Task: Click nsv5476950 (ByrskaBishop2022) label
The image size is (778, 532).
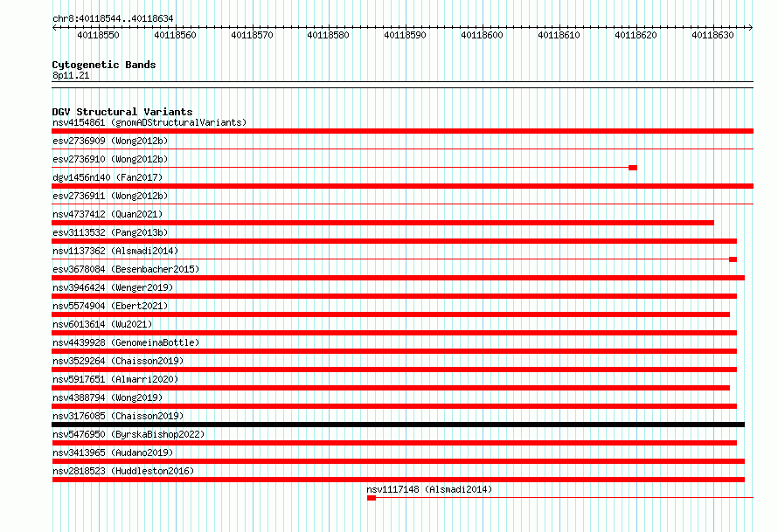Action: click(x=129, y=434)
